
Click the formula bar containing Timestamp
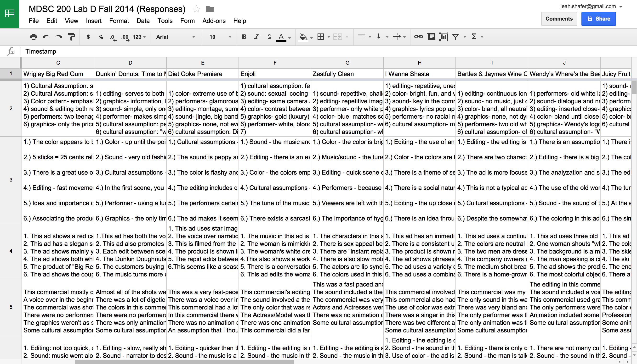click(329, 51)
